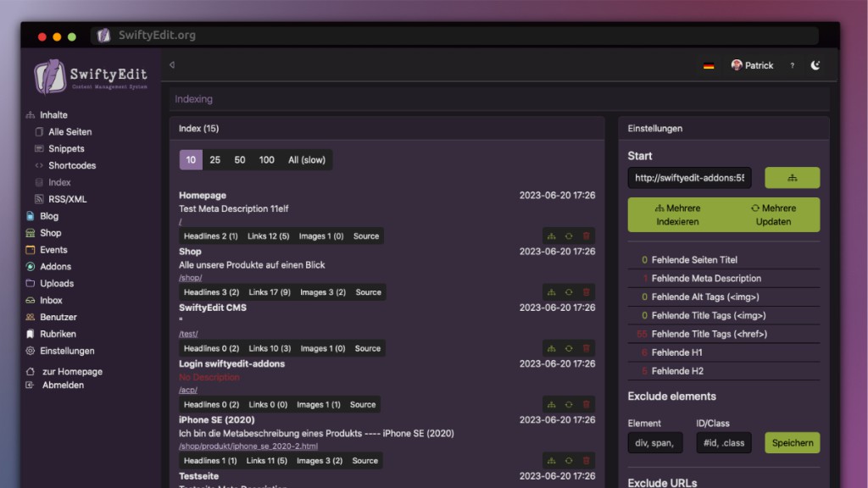868x488 pixels.
Task: Click the SwiftyEdit logo in the sidebar
Action: pyautogui.click(x=91, y=77)
